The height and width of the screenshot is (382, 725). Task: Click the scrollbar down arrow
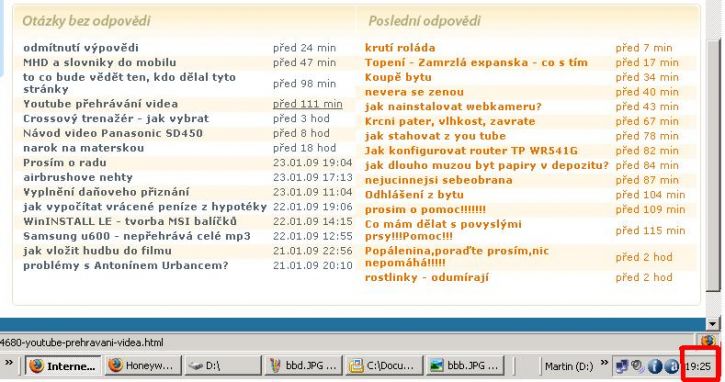pyautogui.click(x=713, y=324)
